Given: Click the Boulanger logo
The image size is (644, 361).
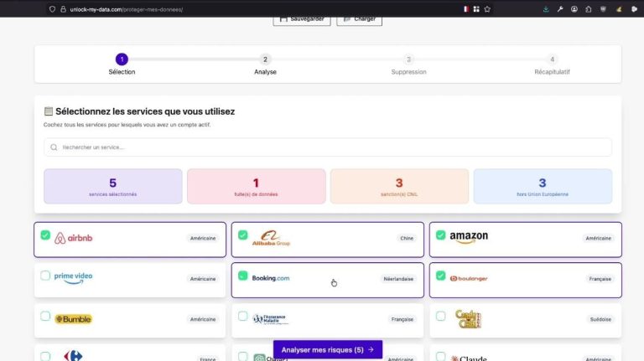Looking at the screenshot, I should tap(468, 278).
